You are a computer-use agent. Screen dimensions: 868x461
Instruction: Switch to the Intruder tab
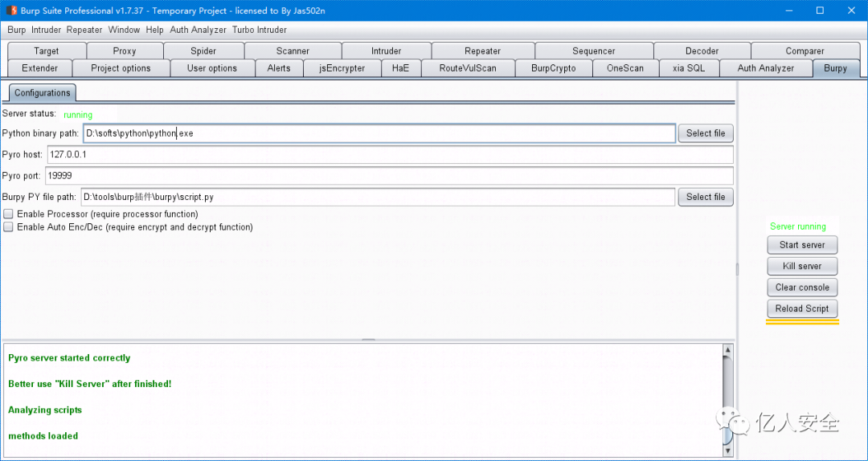point(387,51)
